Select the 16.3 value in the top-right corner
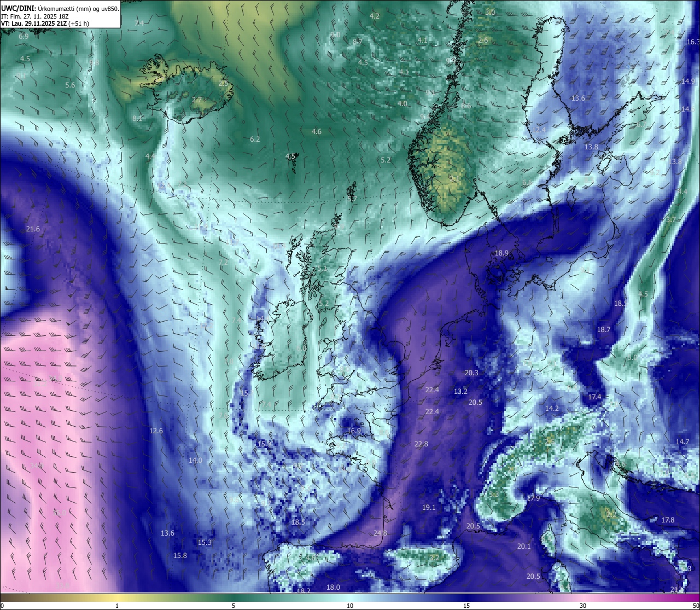 click(x=693, y=42)
